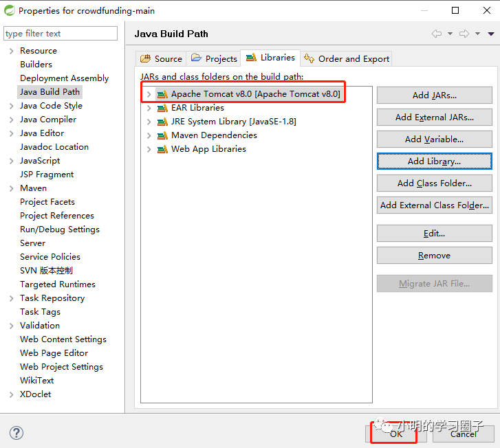Expand the Validation node
500x448 pixels.
[x=12, y=326]
